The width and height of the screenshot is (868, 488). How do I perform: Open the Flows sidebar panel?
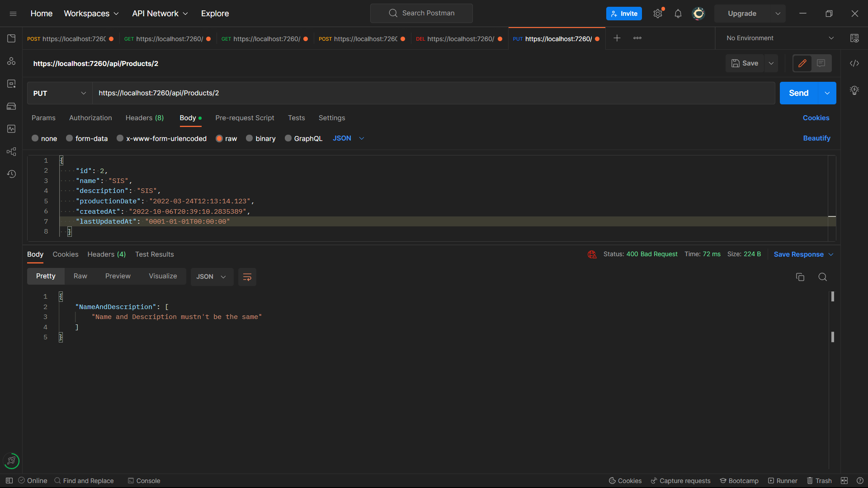[x=11, y=151]
